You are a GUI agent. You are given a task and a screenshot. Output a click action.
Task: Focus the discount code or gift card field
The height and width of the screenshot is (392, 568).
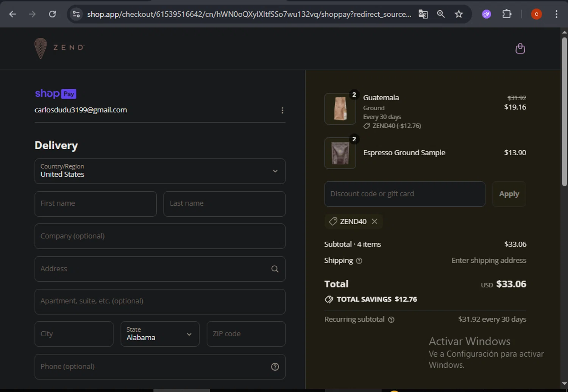coord(405,194)
